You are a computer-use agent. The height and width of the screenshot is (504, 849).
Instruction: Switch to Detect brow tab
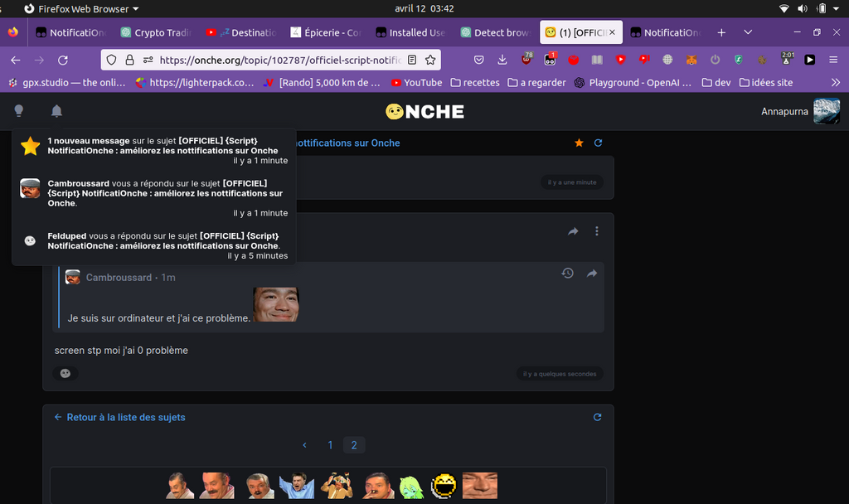click(497, 32)
